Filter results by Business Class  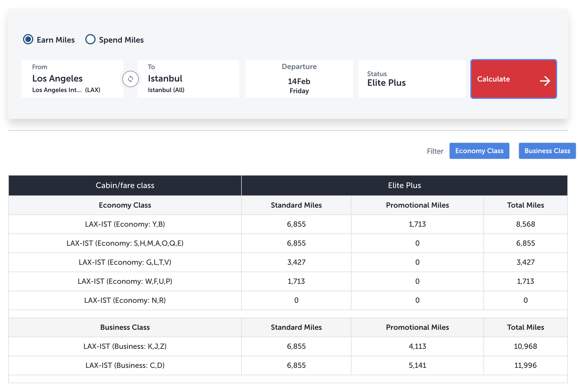tap(547, 151)
